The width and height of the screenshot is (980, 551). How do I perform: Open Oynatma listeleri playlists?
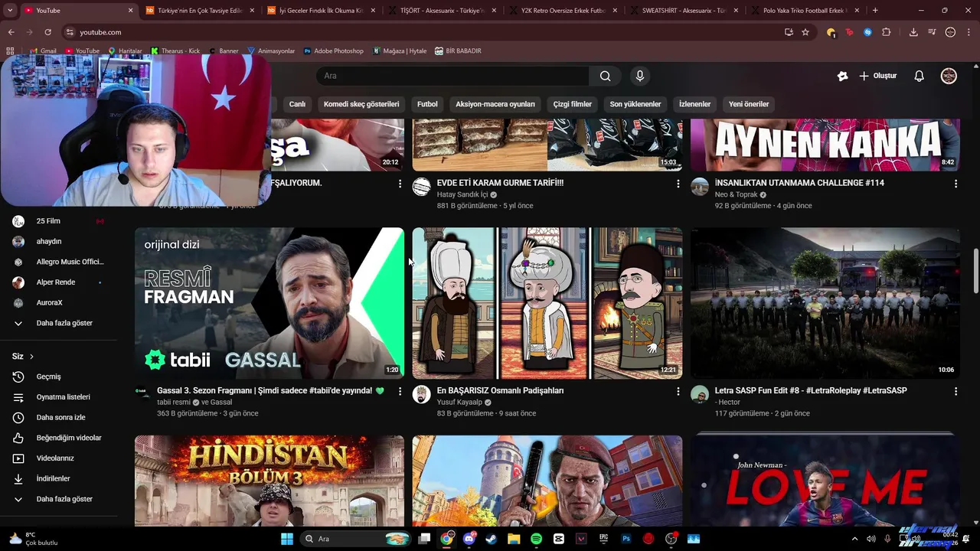pos(58,397)
